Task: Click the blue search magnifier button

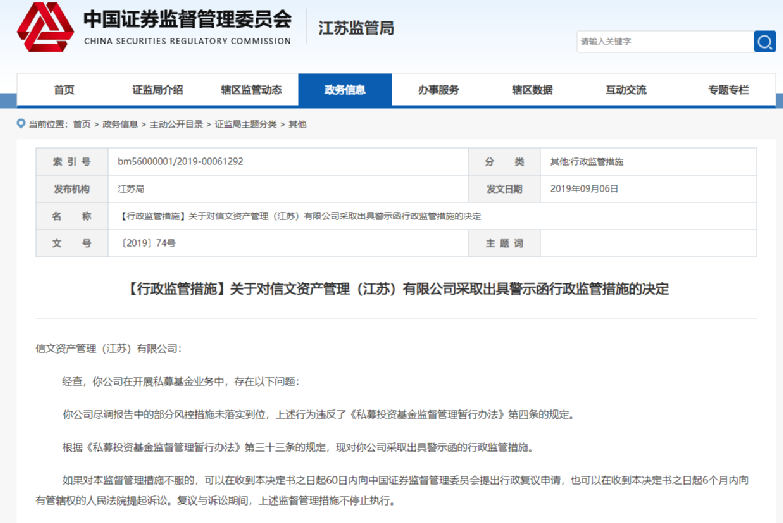Action: tap(765, 41)
